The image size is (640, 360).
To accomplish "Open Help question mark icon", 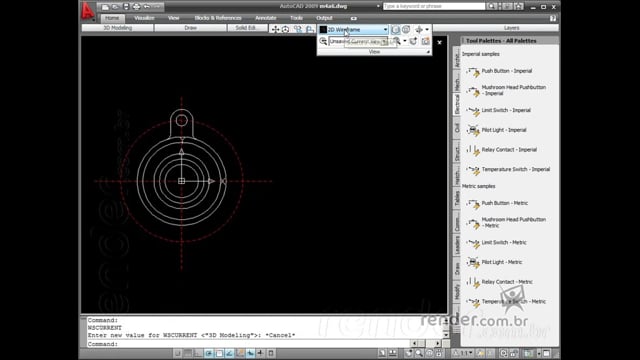I will (553, 18).
